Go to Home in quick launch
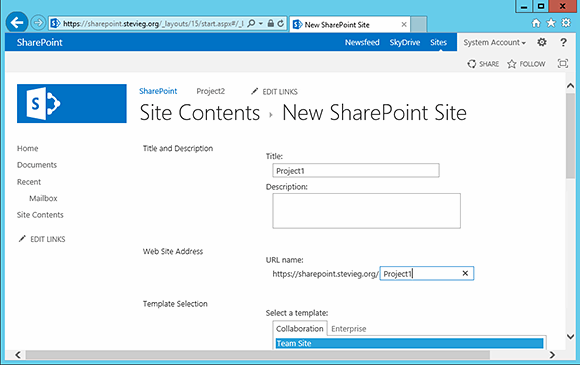The width and height of the screenshot is (580, 365). point(27,148)
